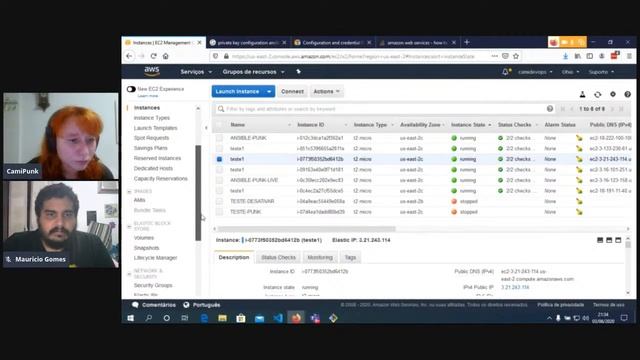Uncheck the selected teste1 instance checkbox
Screen dimensions: 640x360
219,159
